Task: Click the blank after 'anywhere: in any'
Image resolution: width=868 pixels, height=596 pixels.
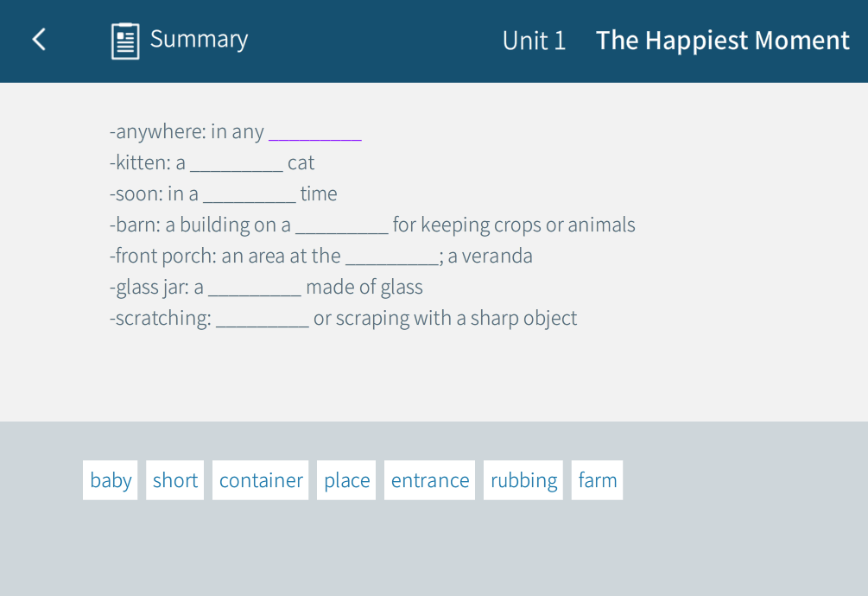Action: [x=314, y=132]
